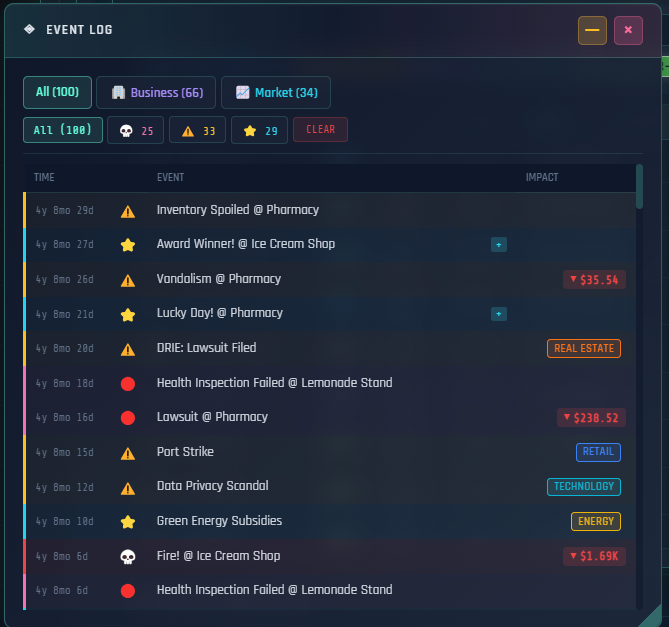Viewport: 669px width, 627px height.
Task: Minimize the Event Log panel
Action: pyautogui.click(x=592, y=30)
